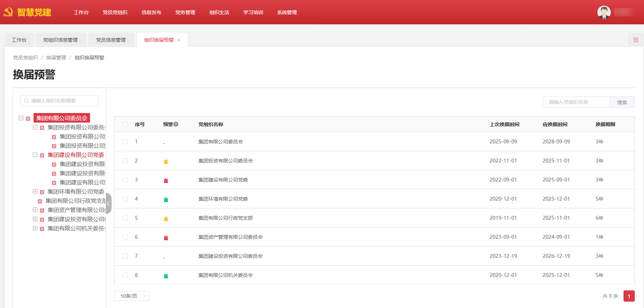The height and width of the screenshot is (308, 644).
Task: Focus the 请输入组织名称搜索 tree search field
Action: coord(59,101)
